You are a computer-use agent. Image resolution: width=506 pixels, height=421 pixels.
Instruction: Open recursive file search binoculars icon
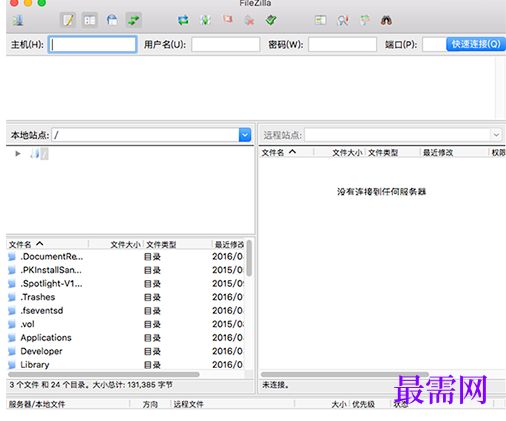pyautogui.click(x=386, y=21)
